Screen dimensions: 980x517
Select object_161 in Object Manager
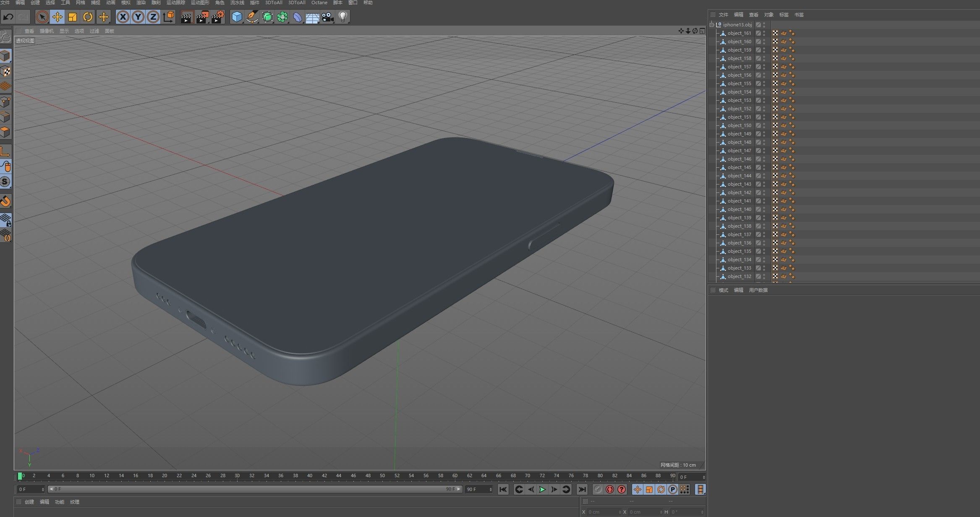739,33
